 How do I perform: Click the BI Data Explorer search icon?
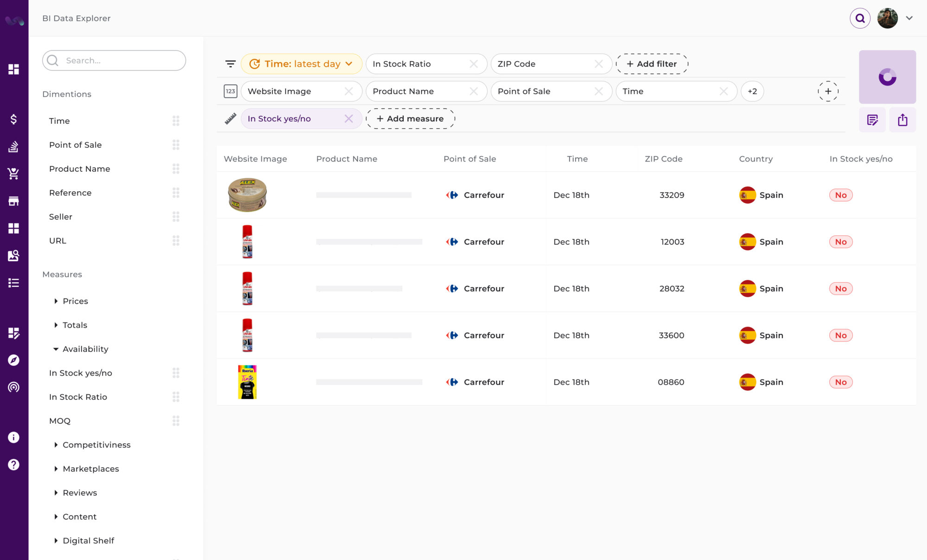(x=859, y=18)
